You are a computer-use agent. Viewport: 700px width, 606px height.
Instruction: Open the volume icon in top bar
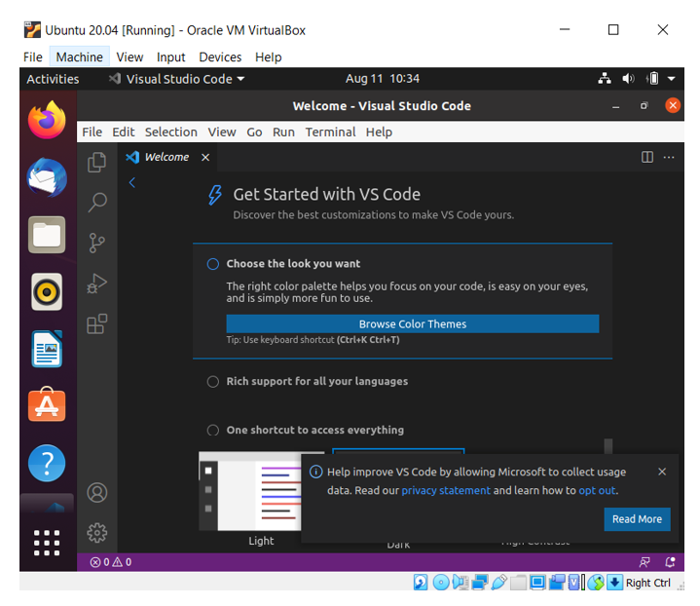coord(628,79)
